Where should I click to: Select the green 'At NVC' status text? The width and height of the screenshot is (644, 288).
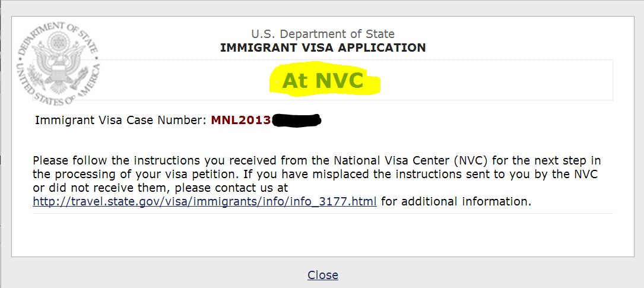tap(323, 81)
